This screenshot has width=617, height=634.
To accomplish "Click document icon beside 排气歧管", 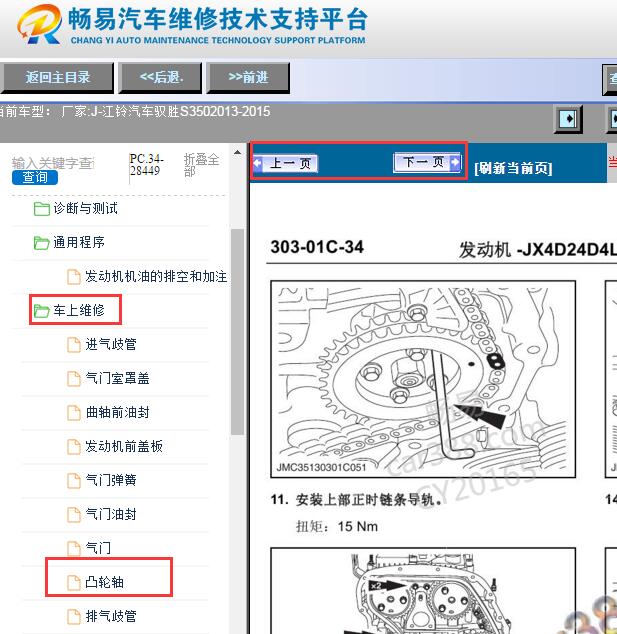I will coord(74,617).
